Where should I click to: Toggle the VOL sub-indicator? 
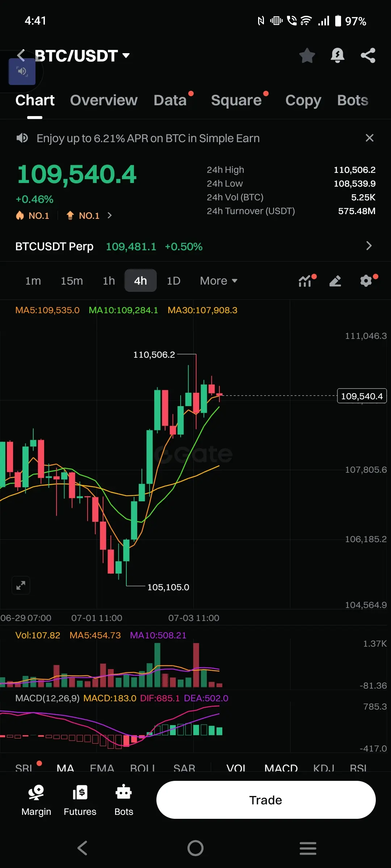(236, 767)
